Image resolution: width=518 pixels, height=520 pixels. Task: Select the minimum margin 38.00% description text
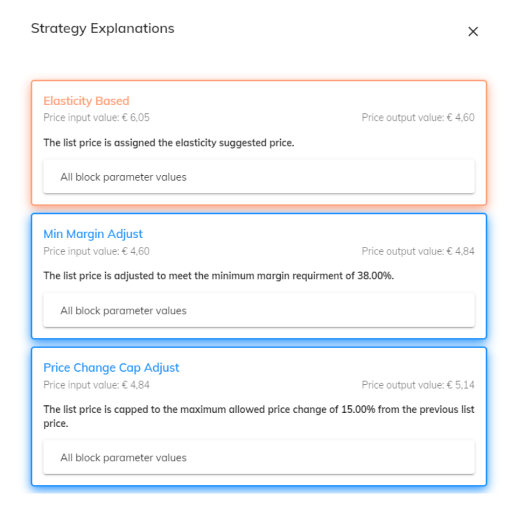coord(219,276)
